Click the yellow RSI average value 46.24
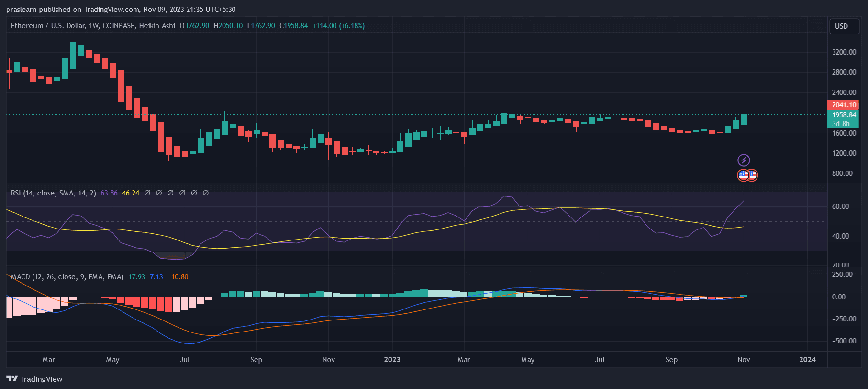The height and width of the screenshot is (389, 868). tap(131, 193)
